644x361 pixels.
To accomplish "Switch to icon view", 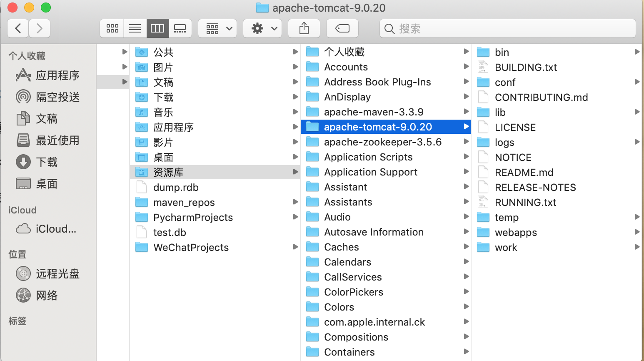I will 112,28.
